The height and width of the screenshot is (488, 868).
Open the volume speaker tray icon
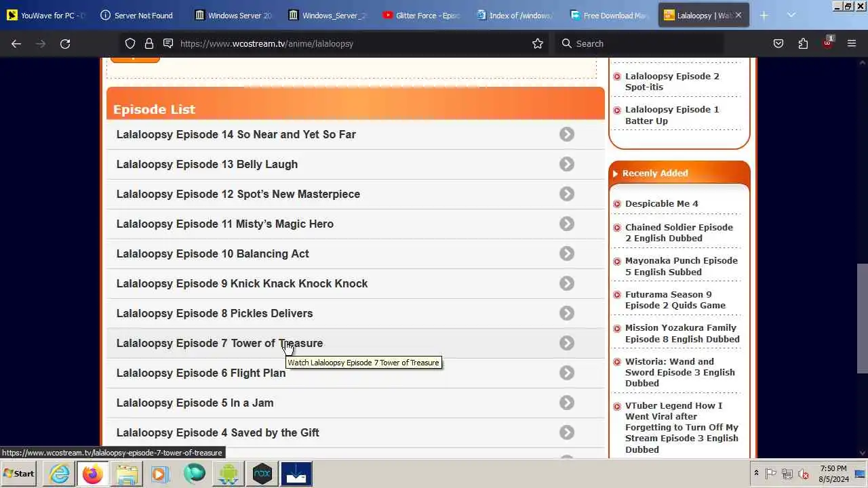(804, 474)
